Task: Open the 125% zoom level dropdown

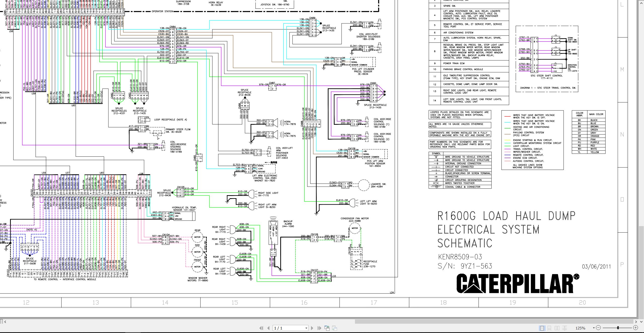Action: [594, 328]
